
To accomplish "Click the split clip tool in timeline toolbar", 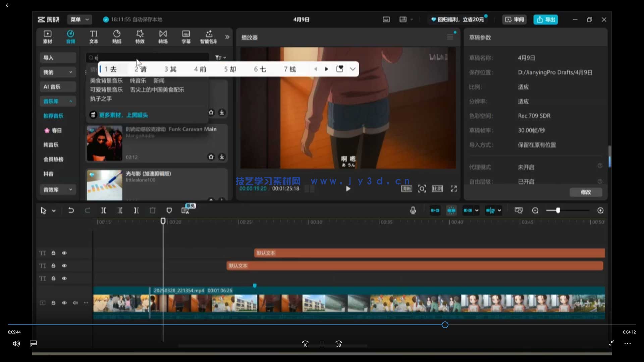I will [x=104, y=210].
